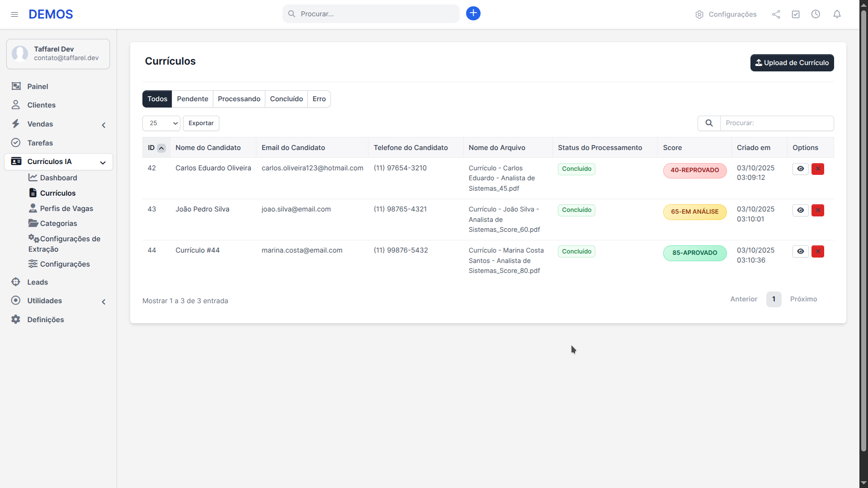Screen dimensions: 868x488
Task: Click the history clock icon in the top bar
Action: pos(816,14)
